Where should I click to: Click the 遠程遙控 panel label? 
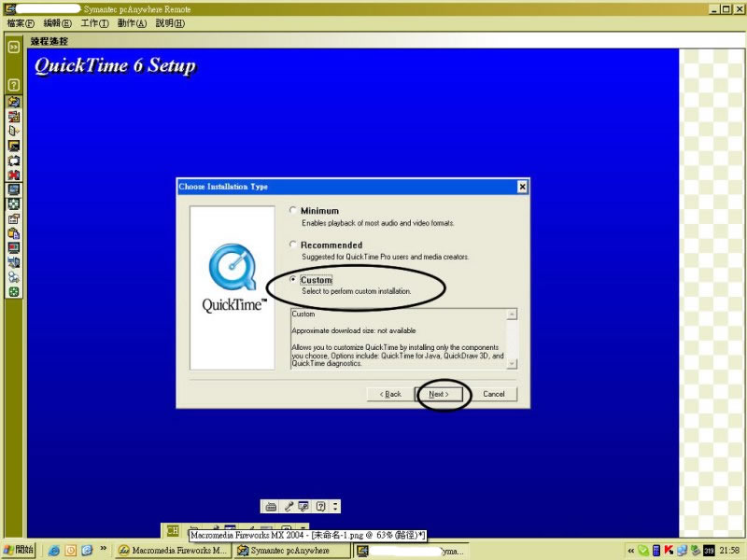[49, 41]
